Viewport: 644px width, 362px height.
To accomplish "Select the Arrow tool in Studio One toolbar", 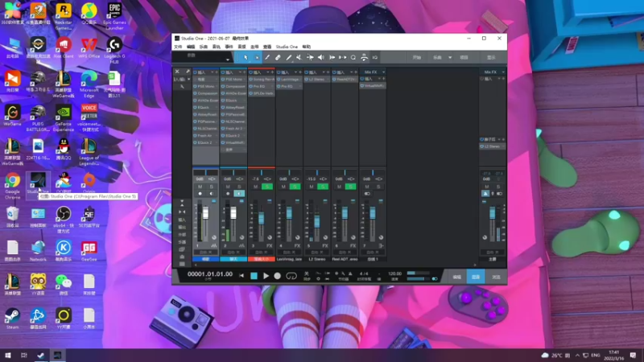I will (x=246, y=58).
